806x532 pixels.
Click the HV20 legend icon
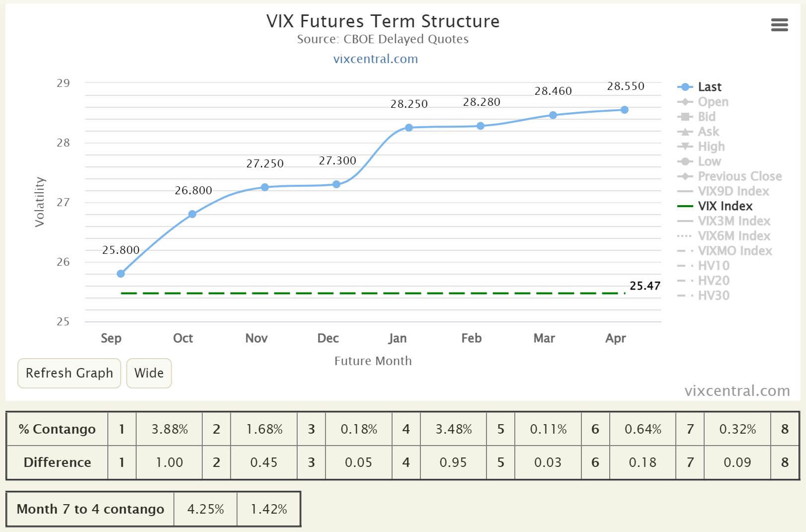pos(685,281)
